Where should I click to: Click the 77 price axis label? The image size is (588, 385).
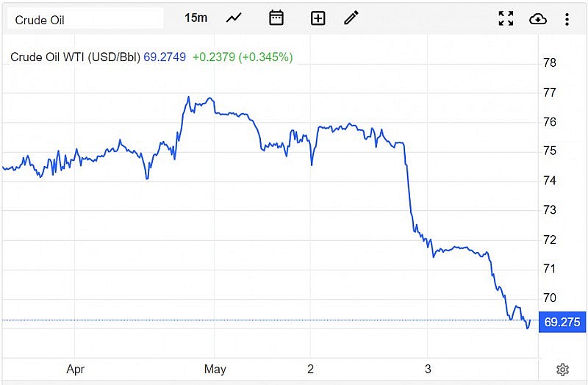548,93
